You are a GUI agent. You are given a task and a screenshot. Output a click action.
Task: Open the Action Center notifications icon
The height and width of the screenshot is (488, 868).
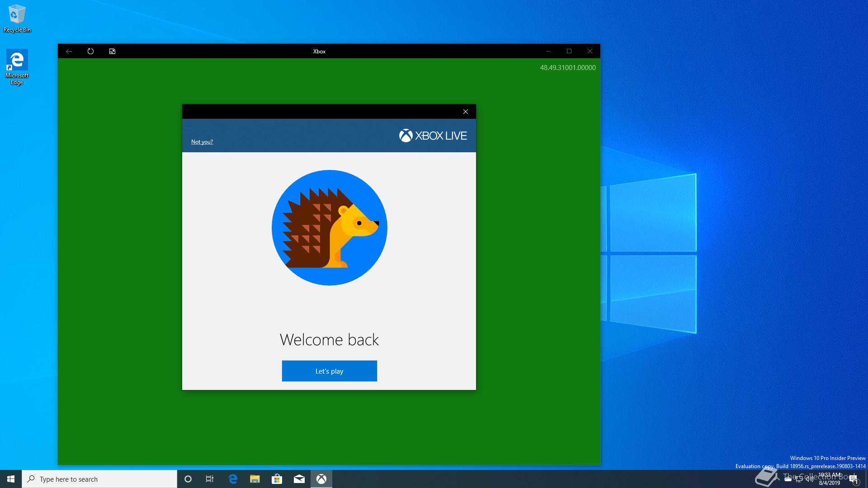click(854, 479)
